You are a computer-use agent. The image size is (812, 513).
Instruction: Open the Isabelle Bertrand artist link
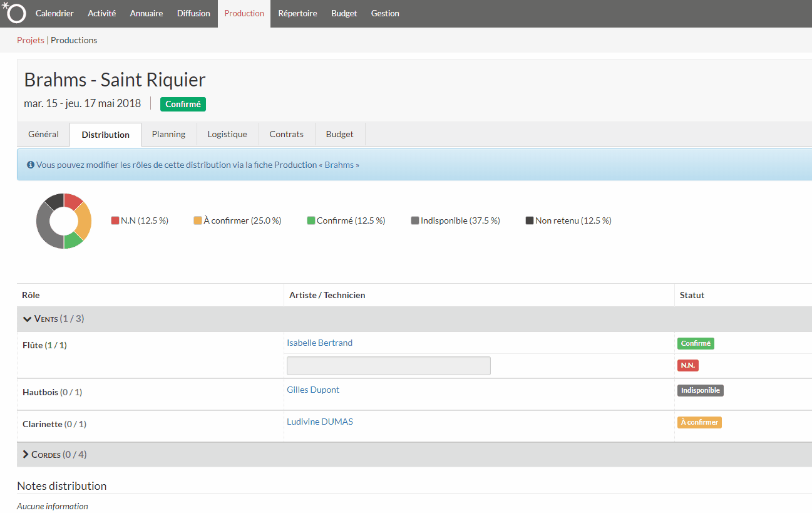[x=319, y=343]
